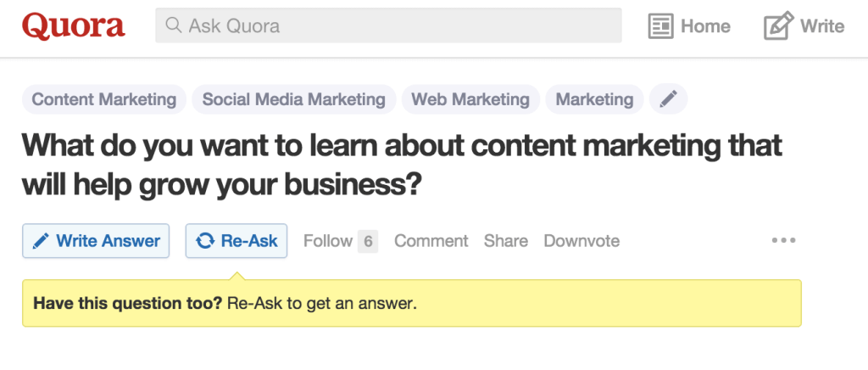Edit topics with the pencil icon

click(668, 99)
